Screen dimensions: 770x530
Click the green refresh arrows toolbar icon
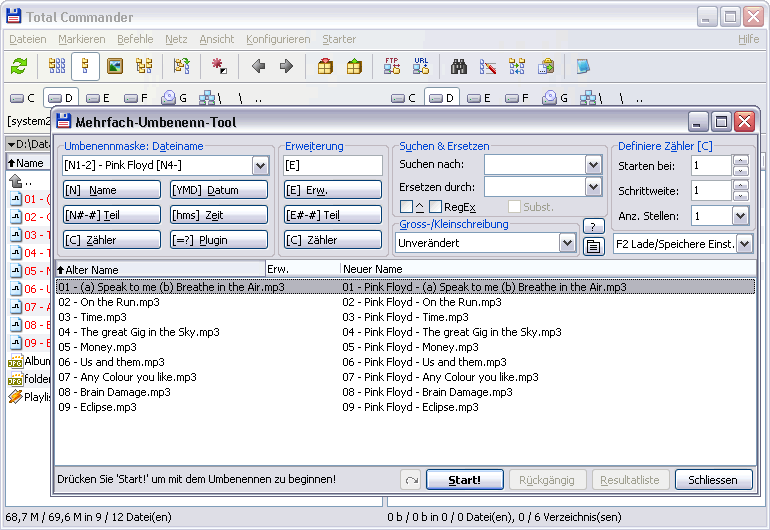[x=19, y=66]
